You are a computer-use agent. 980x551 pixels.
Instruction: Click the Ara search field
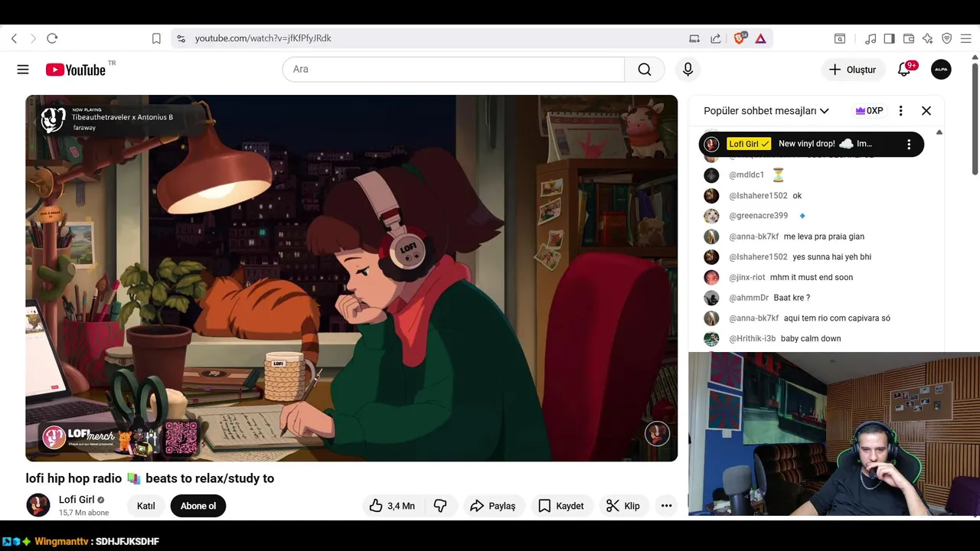pyautogui.click(x=453, y=69)
